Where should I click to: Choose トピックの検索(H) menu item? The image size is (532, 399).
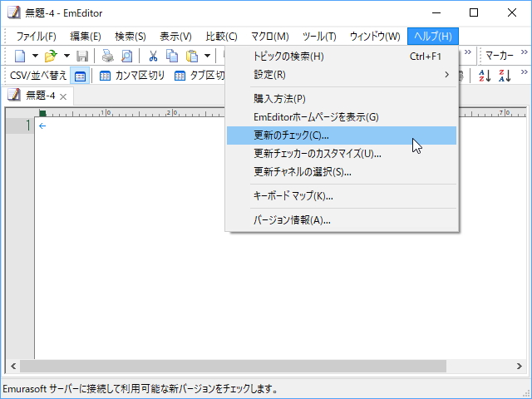[342, 57]
